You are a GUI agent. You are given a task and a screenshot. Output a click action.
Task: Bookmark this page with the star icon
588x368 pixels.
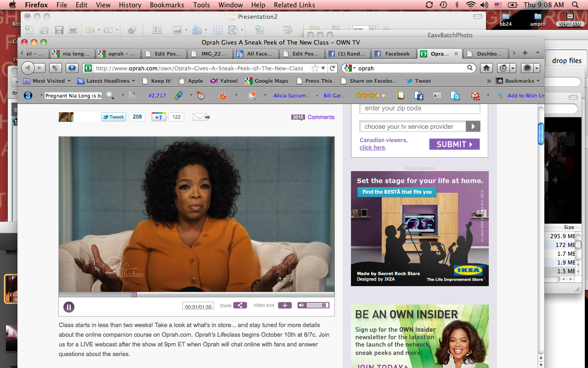pyautogui.click(x=315, y=68)
